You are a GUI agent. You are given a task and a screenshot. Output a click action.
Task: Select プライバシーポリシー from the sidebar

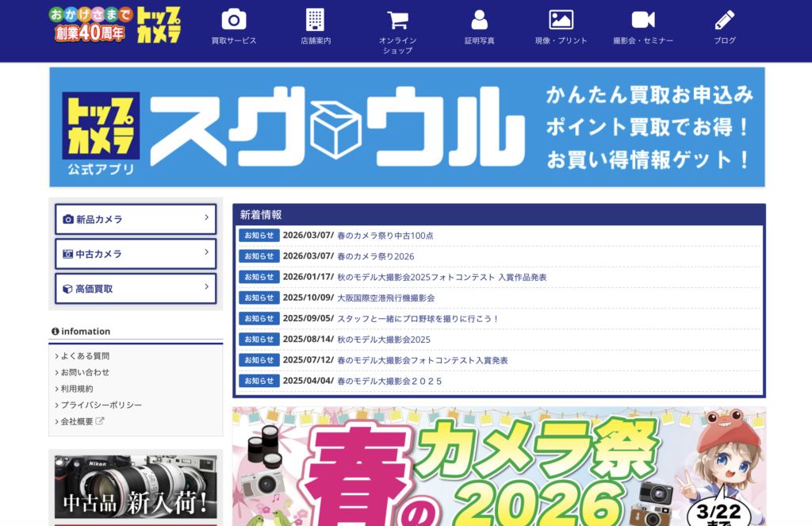(x=101, y=405)
